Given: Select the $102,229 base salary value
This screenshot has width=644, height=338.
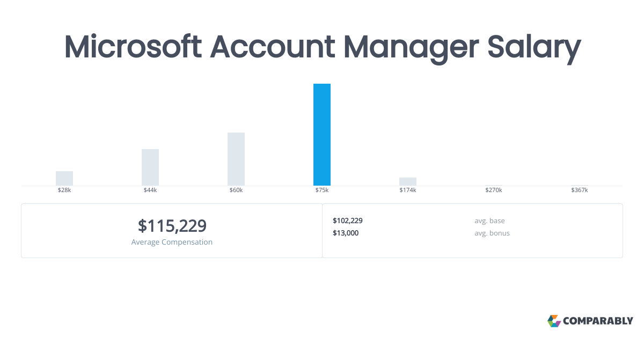Looking at the screenshot, I should [x=348, y=221].
